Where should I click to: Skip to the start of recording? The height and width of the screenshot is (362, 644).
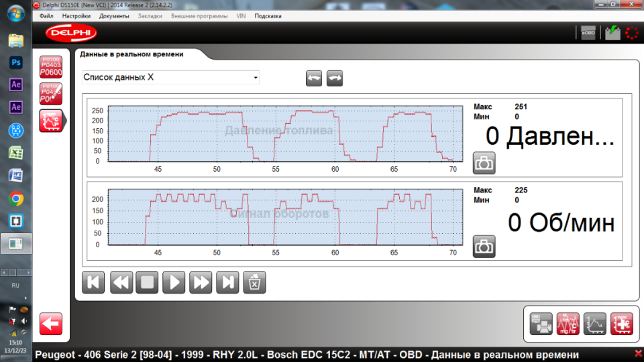click(93, 282)
